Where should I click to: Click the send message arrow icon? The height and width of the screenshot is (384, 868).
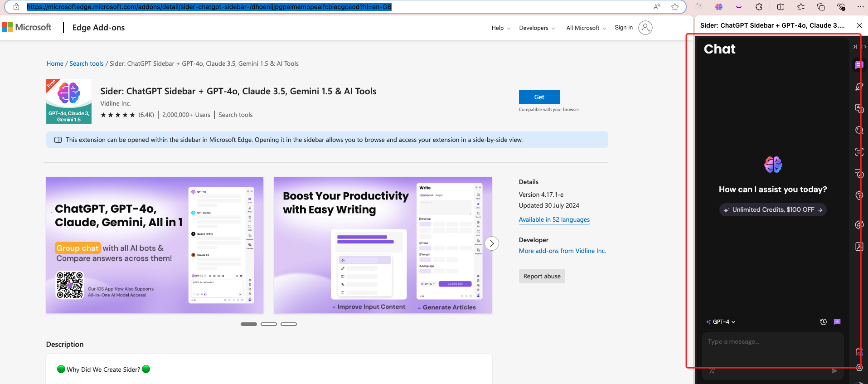(834, 371)
